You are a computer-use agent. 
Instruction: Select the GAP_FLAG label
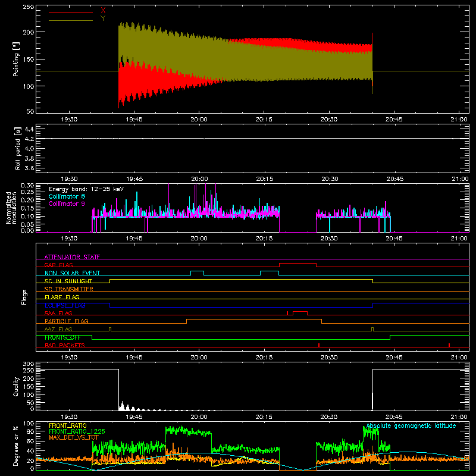[58, 265]
